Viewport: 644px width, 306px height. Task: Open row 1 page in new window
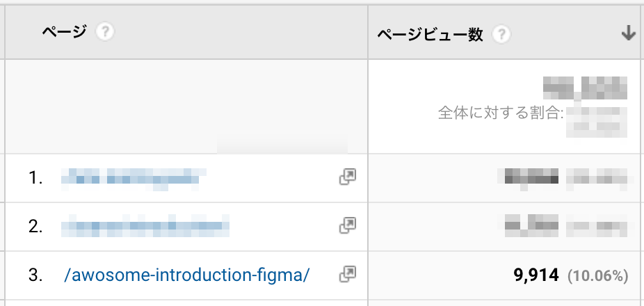coord(347,177)
